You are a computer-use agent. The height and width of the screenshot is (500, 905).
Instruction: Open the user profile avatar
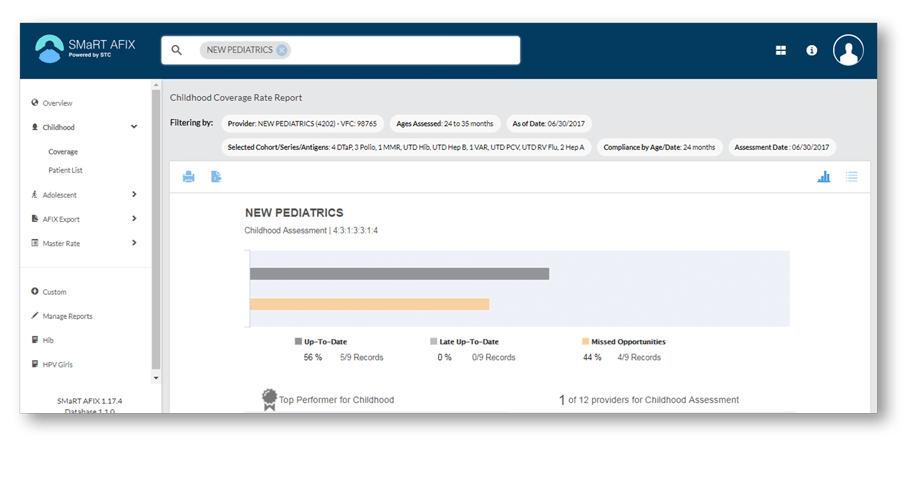coord(848,50)
